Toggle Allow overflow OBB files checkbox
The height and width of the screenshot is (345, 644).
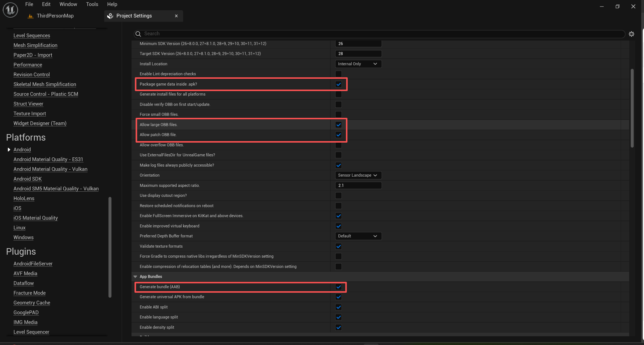coord(338,145)
